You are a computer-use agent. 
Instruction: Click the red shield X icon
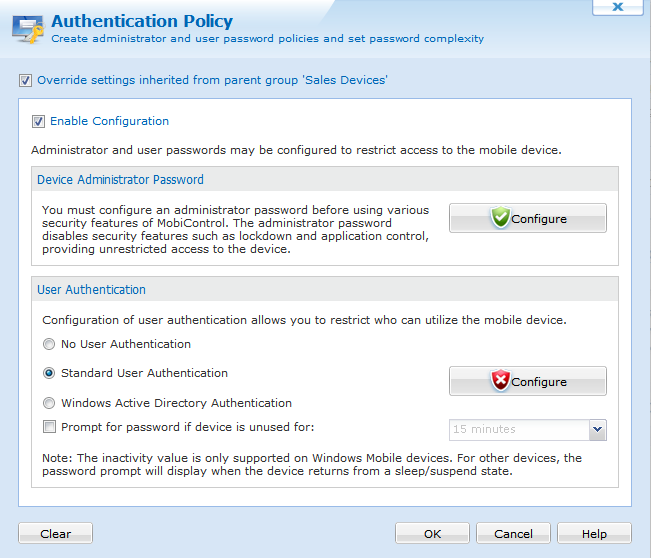click(x=500, y=380)
